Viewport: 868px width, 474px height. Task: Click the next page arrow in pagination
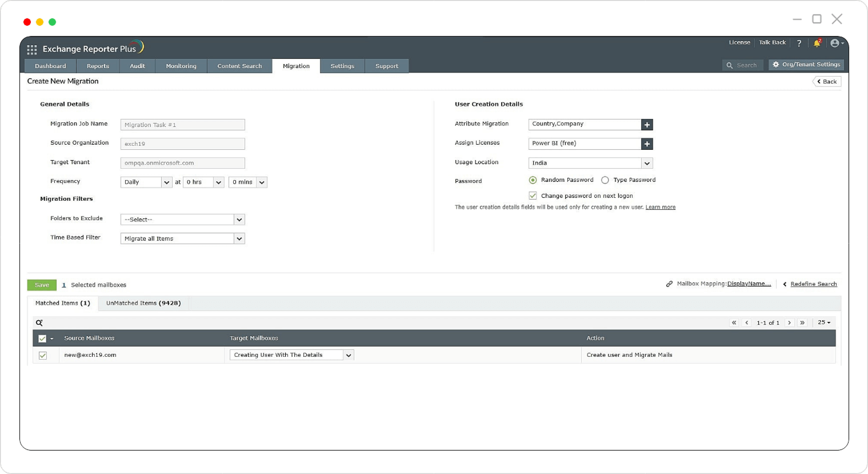coord(790,323)
